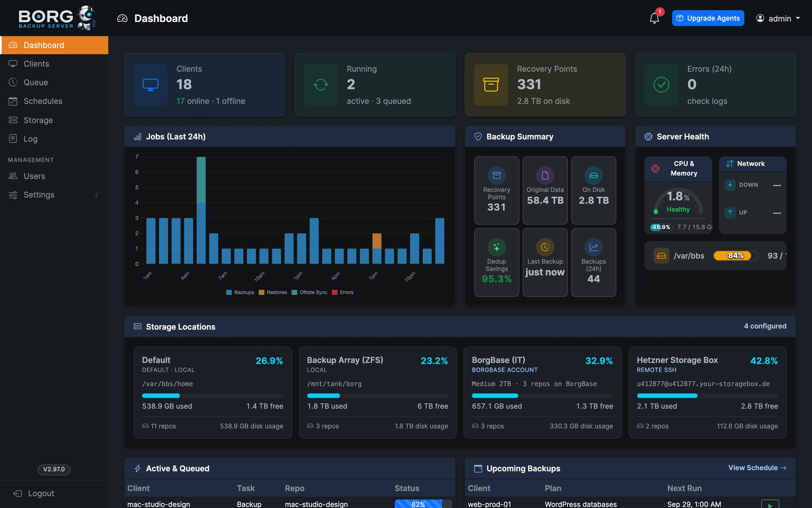Click the mac-studio-design 82% progress bar
812x508 pixels.
(423, 504)
